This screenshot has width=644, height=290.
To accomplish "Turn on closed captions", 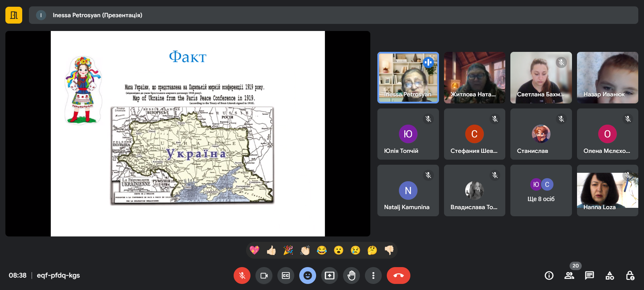I will point(286,276).
